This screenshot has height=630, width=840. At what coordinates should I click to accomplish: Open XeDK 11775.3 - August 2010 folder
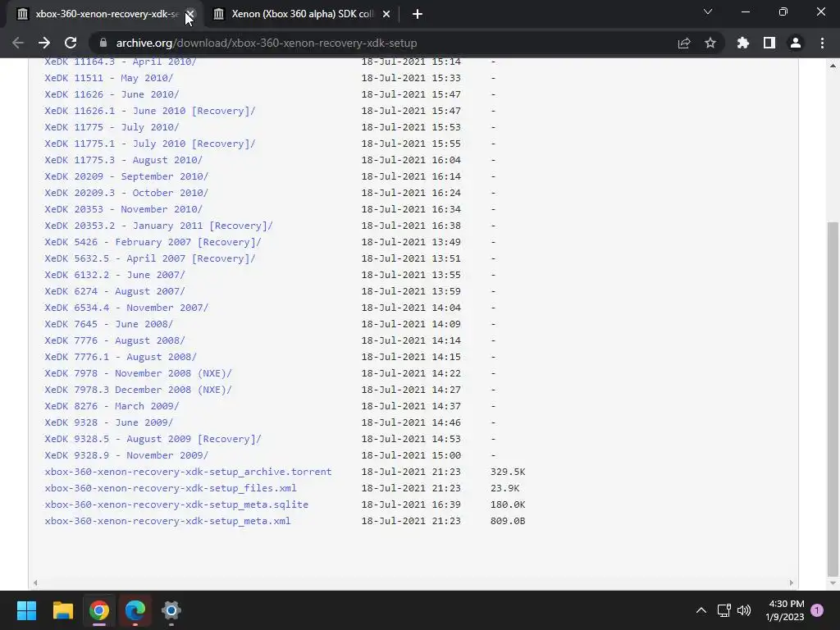[x=123, y=160]
